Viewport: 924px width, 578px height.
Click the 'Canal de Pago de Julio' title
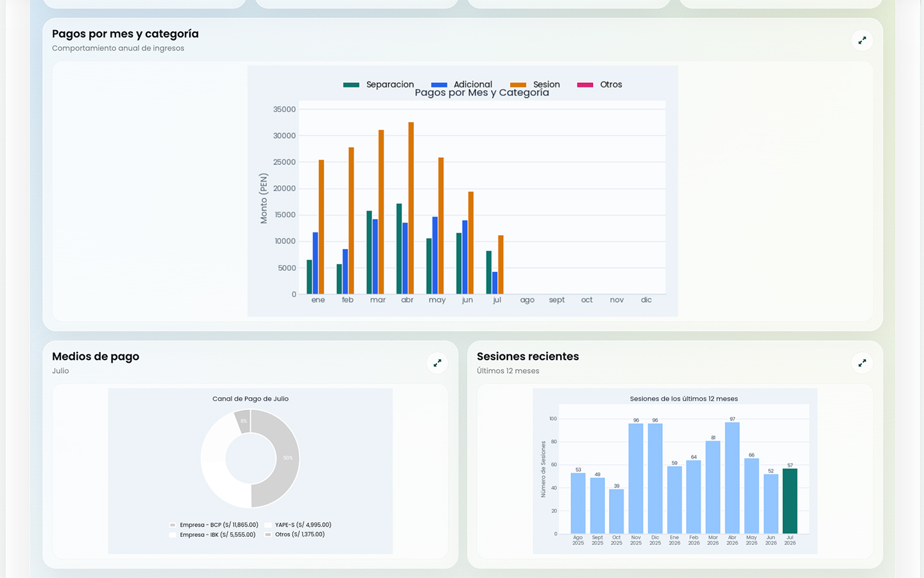click(250, 399)
